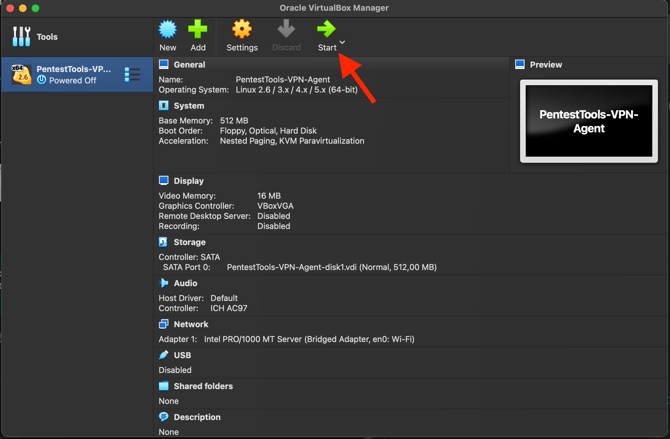This screenshot has height=439, width=670.
Task: Click the name value PentestTools-VPN-Agent
Action: (283, 80)
